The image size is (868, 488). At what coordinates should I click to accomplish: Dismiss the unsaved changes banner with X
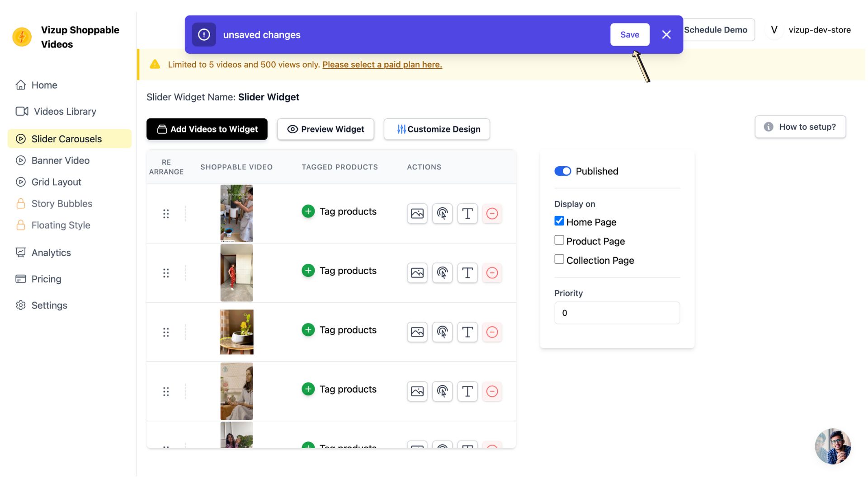(x=666, y=35)
